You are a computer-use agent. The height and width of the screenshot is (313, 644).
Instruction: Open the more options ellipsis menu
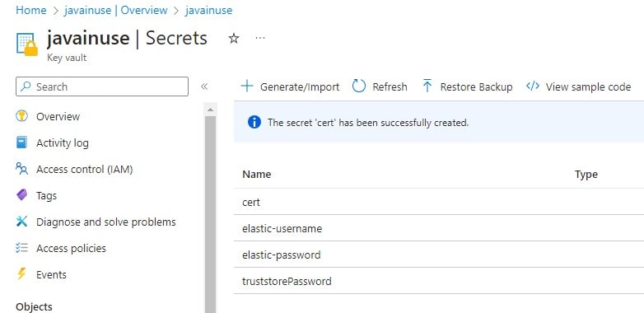click(260, 38)
